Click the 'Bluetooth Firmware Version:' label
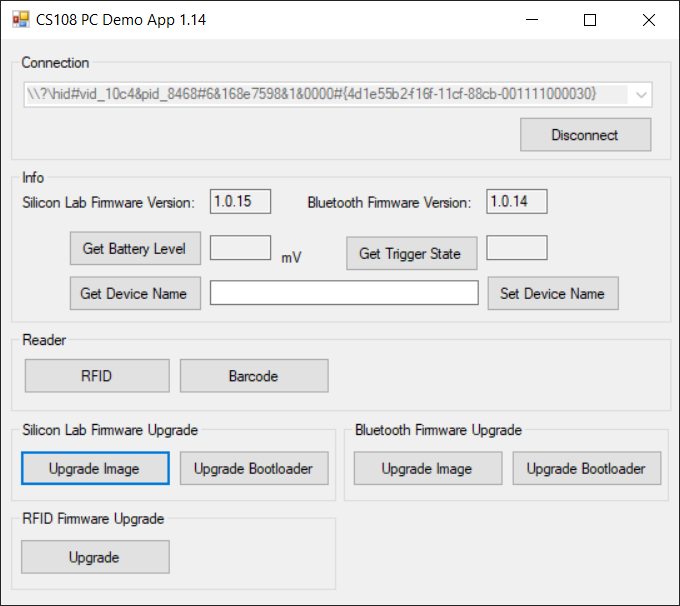680x606 pixels. pyautogui.click(x=389, y=203)
